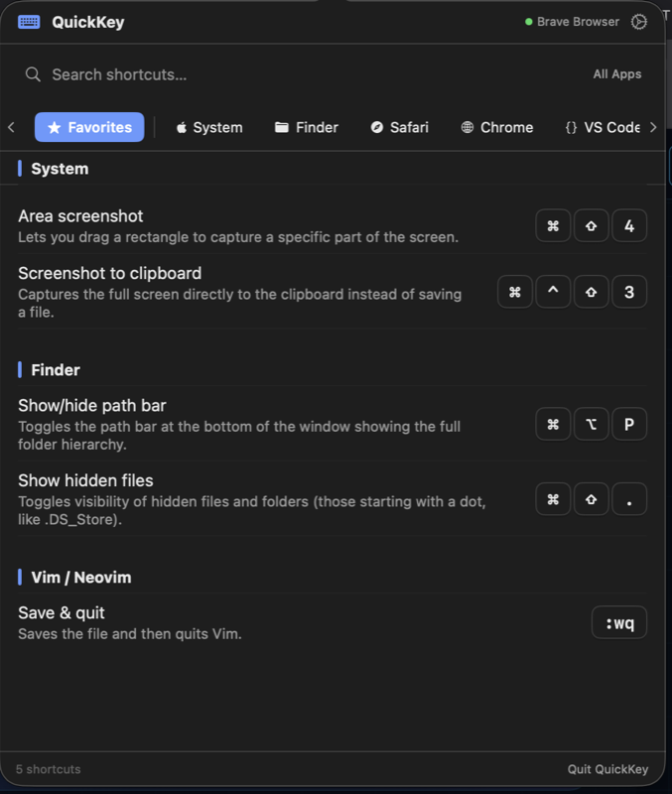Click Shift key of Screenshot to clipboard
The image size is (672, 794).
(x=591, y=292)
